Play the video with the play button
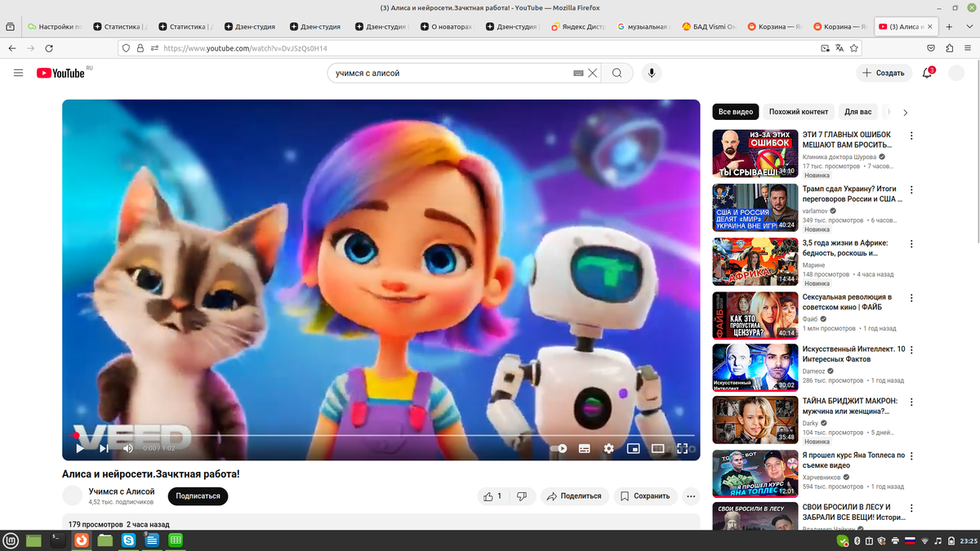Viewport: 980px width, 551px height. click(79, 448)
